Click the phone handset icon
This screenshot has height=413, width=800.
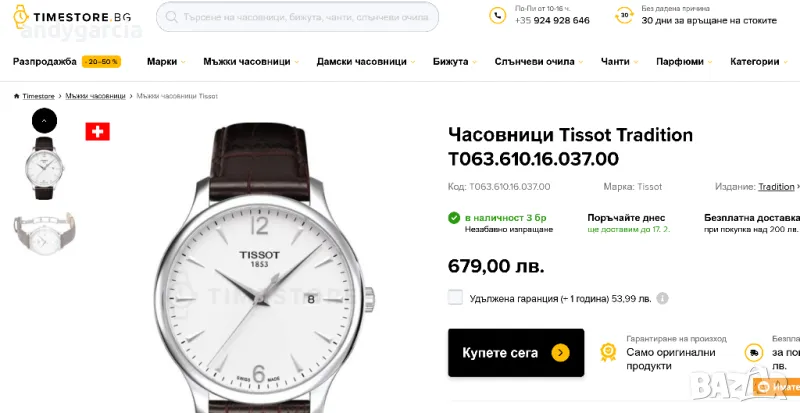497,16
